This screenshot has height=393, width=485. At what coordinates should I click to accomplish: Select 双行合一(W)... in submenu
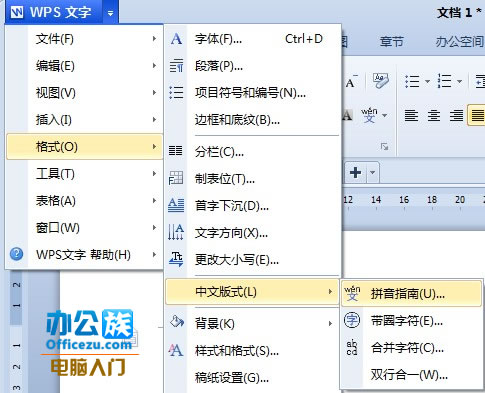pyautogui.click(x=412, y=375)
